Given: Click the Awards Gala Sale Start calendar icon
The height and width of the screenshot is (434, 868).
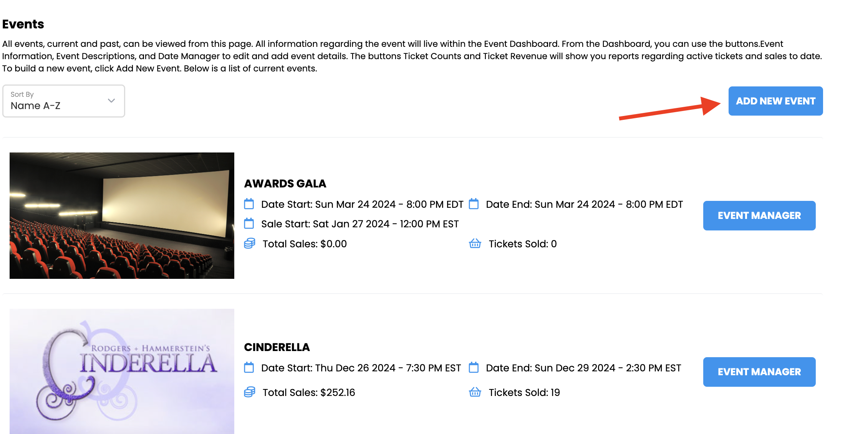Looking at the screenshot, I should pos(249,224).
